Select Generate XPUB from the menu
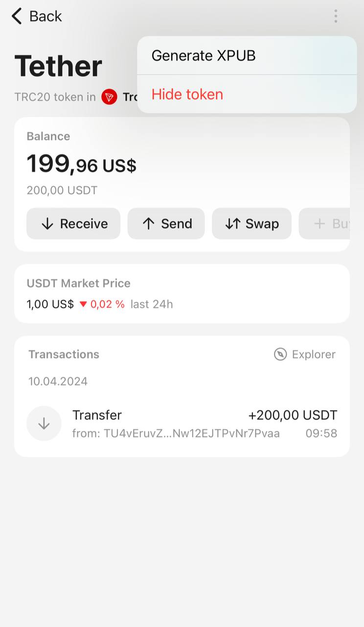 pos(204,56)
